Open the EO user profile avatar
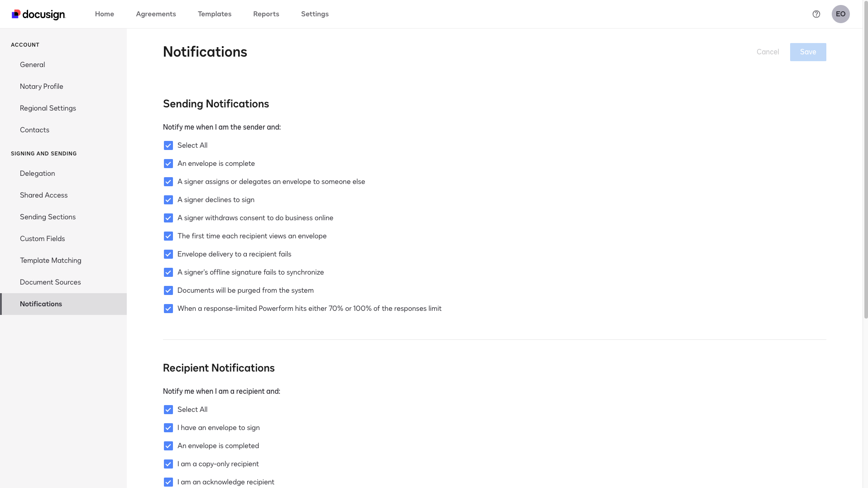 pyautogui.click(x=840, y=14)
